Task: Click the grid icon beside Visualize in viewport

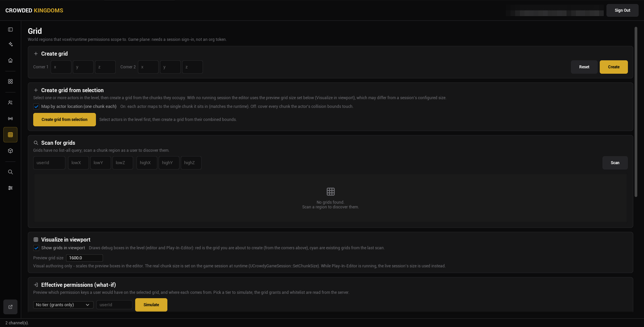Action: tap(36, 240)
